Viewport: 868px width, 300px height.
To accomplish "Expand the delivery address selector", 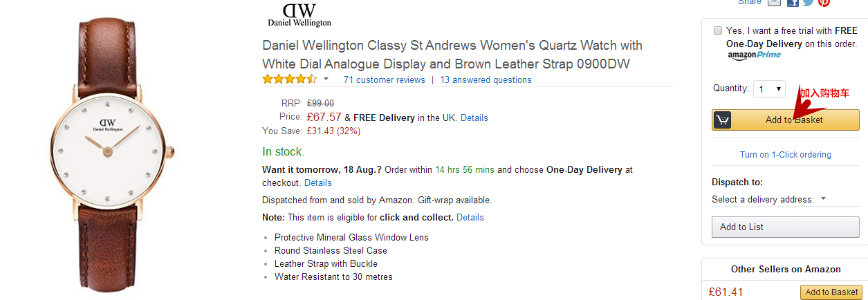I will tap(769, 199).
